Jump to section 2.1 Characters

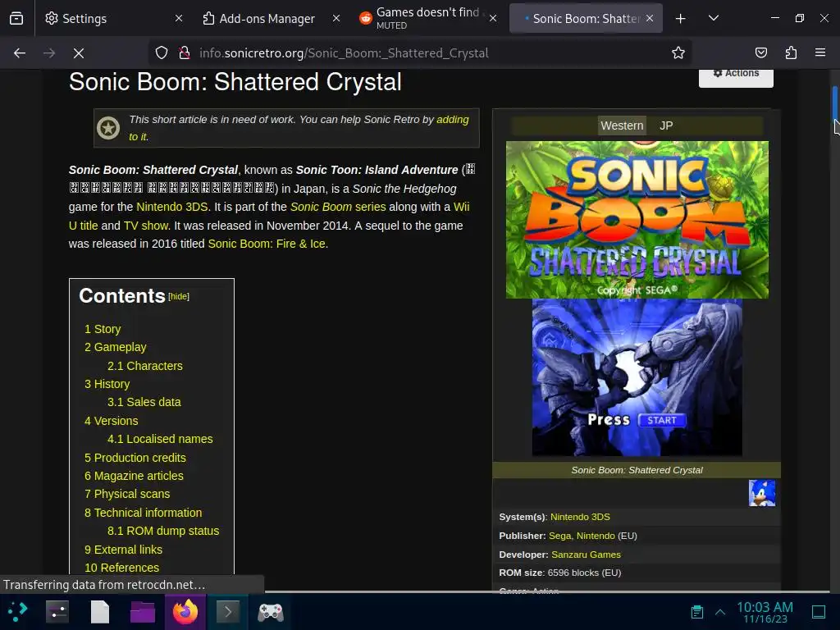coord(144,366)
